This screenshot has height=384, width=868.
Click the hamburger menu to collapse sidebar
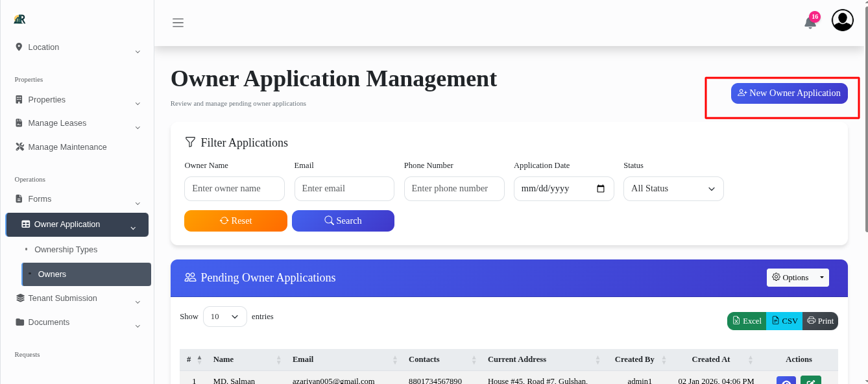(x=178, y=22)
